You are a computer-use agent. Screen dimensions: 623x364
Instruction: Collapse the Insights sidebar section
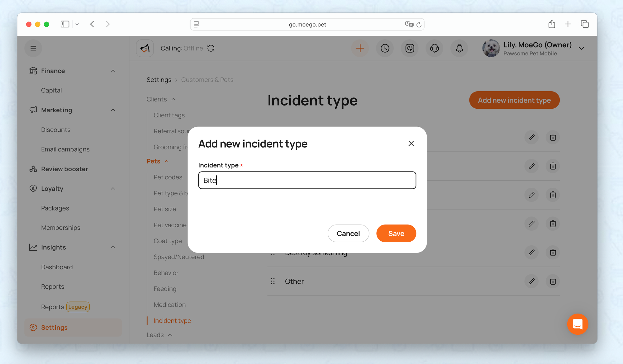[x=113, y=247]
